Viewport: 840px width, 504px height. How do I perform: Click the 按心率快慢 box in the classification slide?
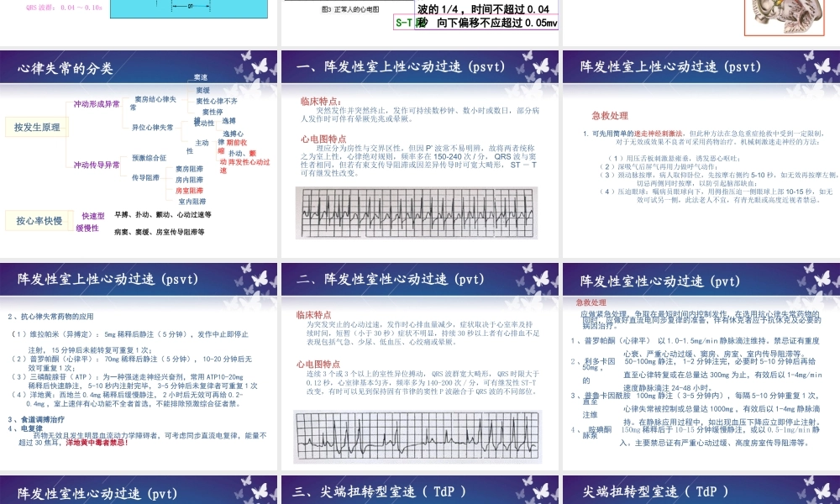(39, 221)
